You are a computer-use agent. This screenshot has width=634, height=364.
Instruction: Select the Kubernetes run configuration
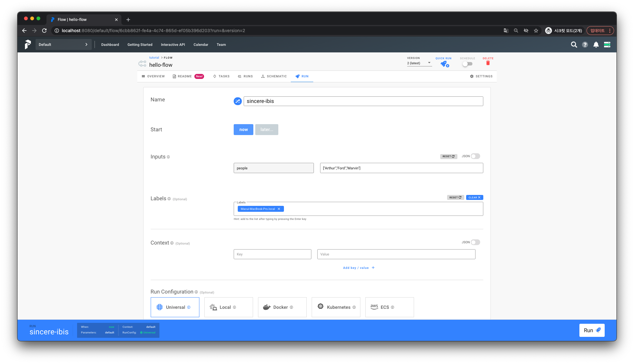pos(336,307)
